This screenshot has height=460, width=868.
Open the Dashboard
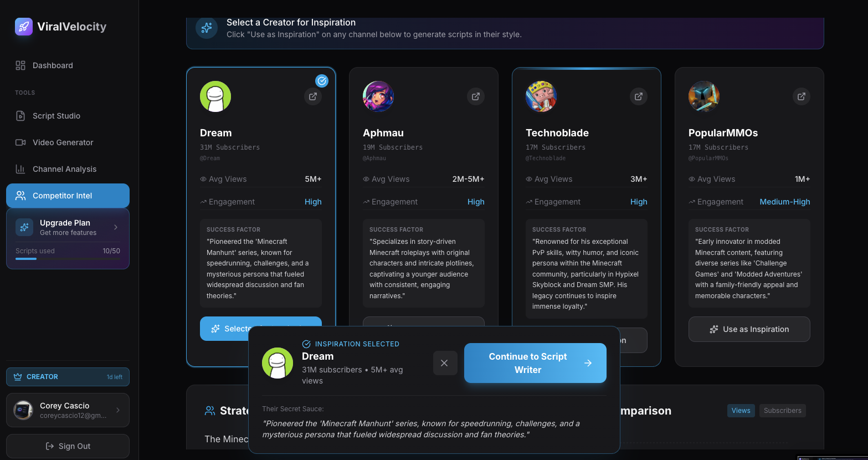click(x=53, y=65)
